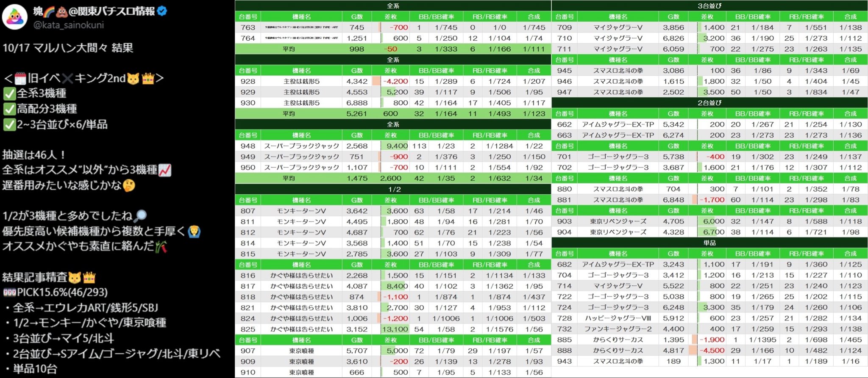868x378 pixels.
Task: Click the 9,400 value in row 948
Action: [x=397, y=146]
